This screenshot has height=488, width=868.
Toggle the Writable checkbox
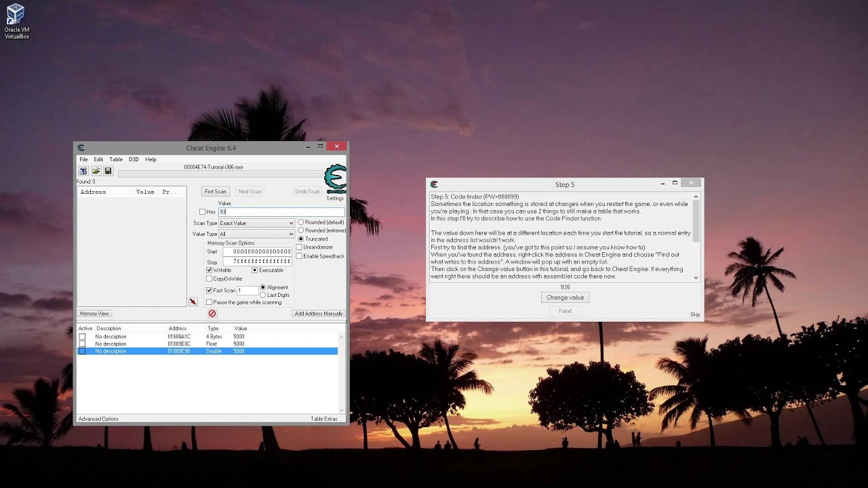(x=209, y=270)
